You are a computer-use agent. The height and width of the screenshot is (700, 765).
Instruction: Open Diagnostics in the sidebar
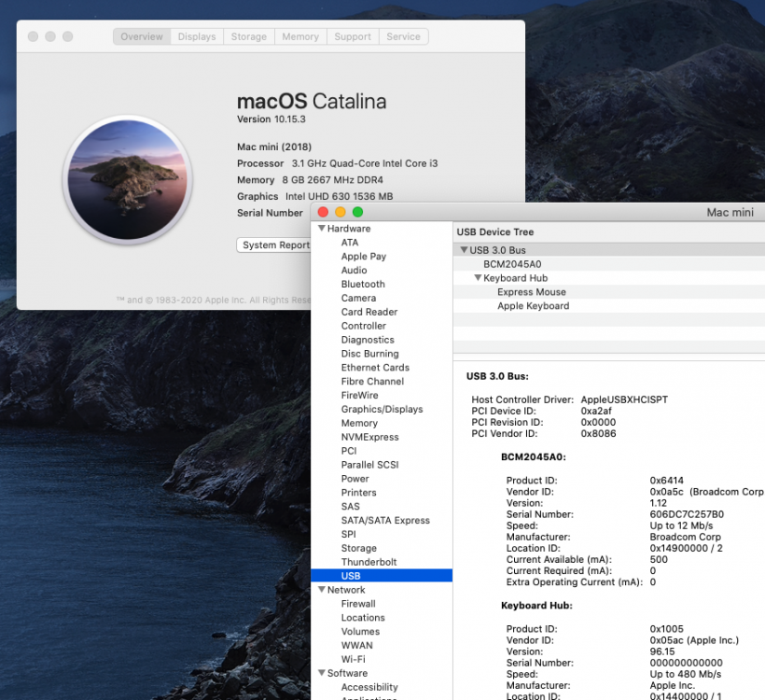tap(368, 340)
